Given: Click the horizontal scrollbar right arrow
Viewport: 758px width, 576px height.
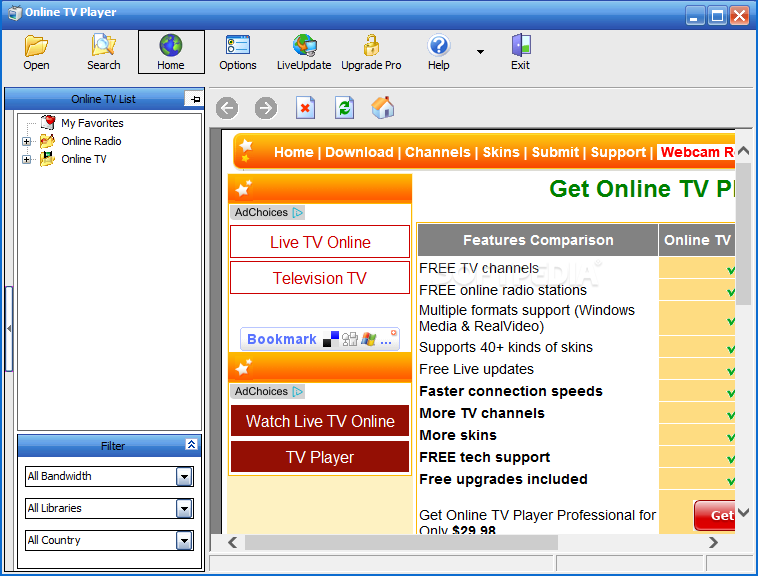Looking at the screenshot, I should 713,542.
